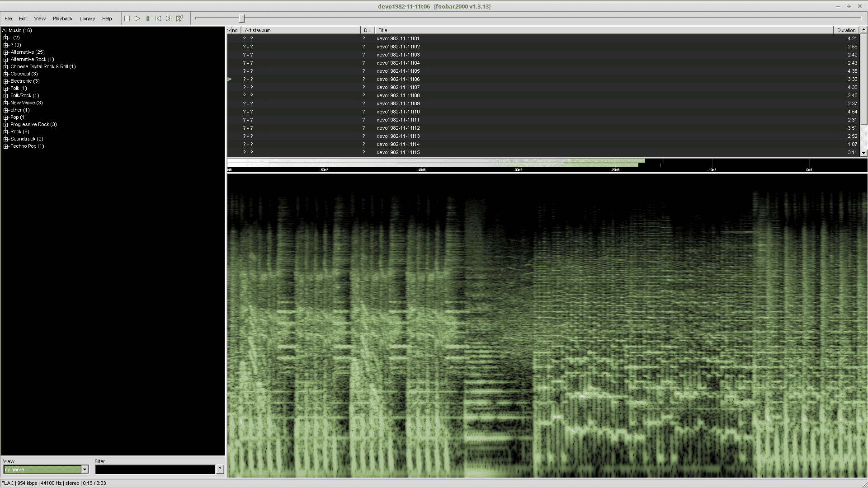The image size is (868, 488).
Task: Select All Music (16) root item
Action: 17,30
